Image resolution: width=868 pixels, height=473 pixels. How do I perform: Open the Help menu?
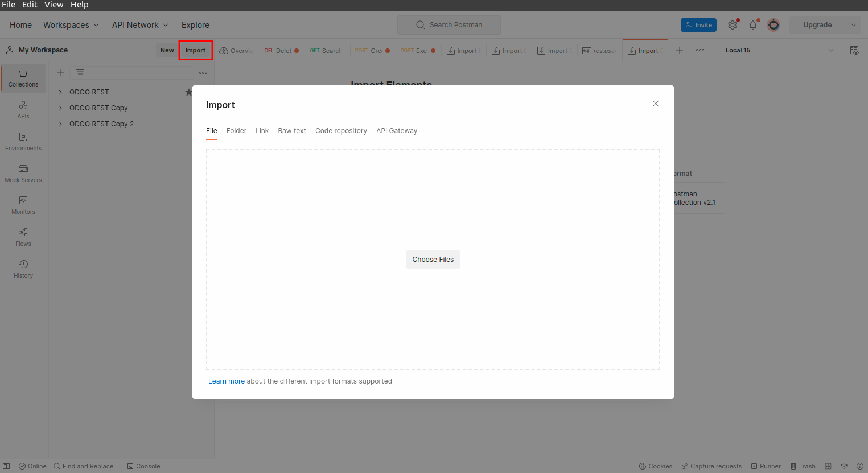pos(79,5)
